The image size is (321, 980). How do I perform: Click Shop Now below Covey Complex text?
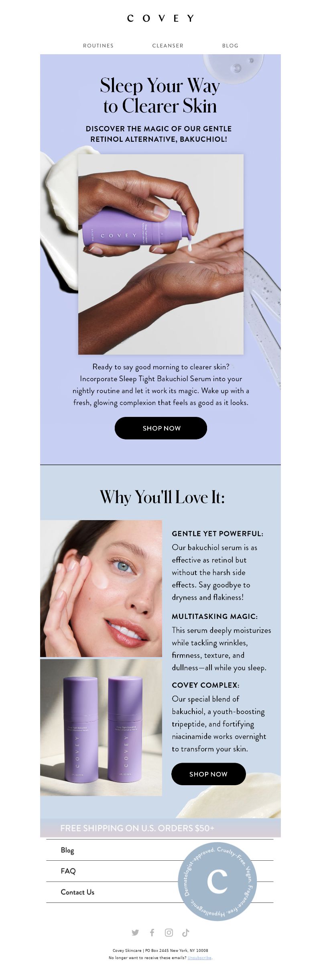209,774
